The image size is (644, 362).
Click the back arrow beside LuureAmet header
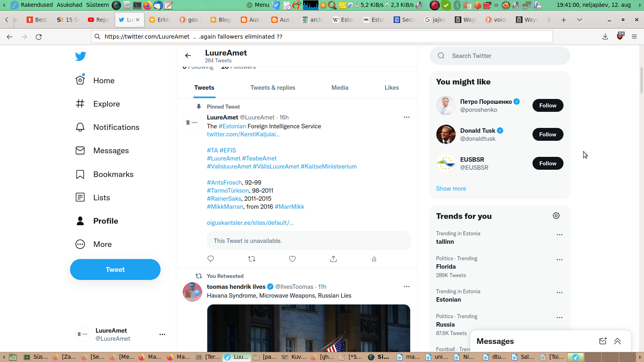[x=188, y=56]
